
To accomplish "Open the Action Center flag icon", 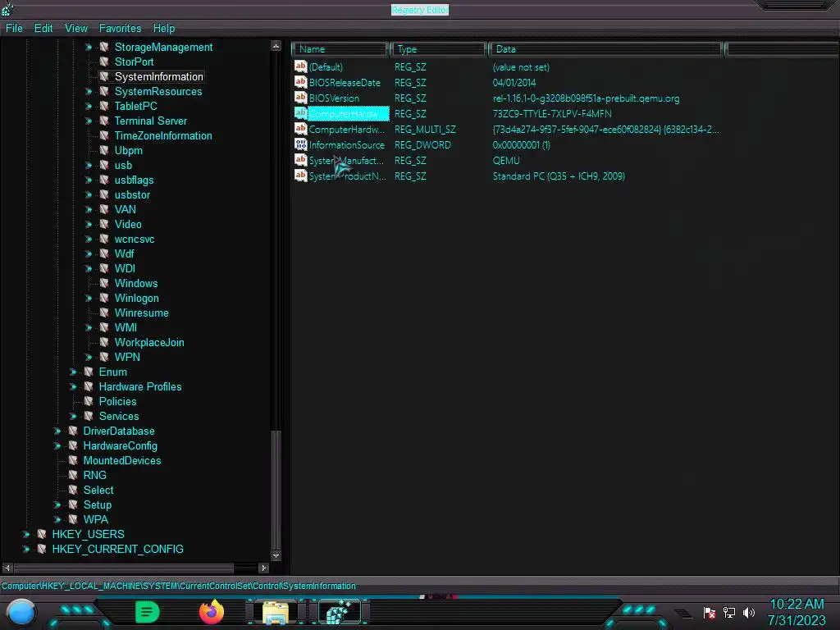I will coord(710,612).
